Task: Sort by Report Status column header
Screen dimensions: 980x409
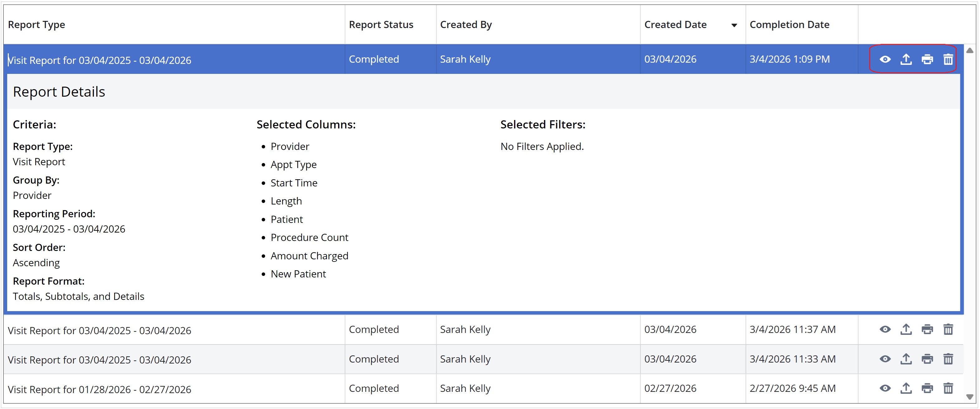Action: tap(381, 25)
